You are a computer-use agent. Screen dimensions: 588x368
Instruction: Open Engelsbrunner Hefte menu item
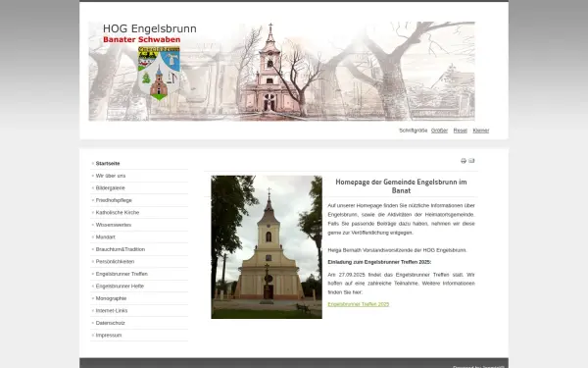[x=120, y=287]
